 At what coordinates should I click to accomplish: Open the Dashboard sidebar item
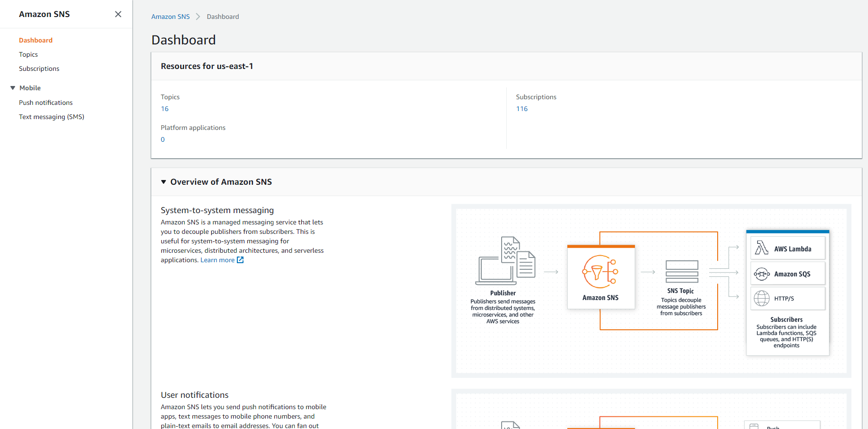click(x=35, y=40)
